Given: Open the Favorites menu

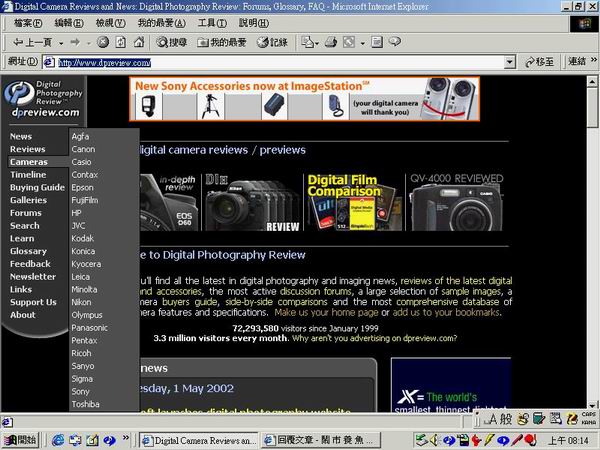Looking at the screenshot, I should point(161,23).
